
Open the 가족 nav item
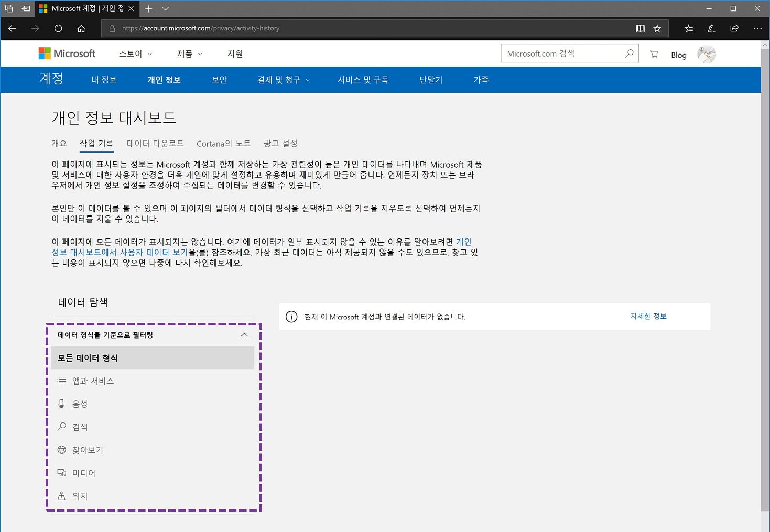(x=481, y=80)
